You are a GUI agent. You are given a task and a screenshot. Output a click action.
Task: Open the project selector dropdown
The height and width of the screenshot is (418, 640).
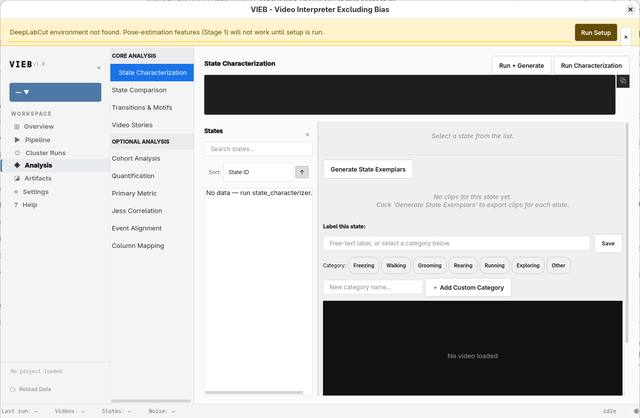55,92
